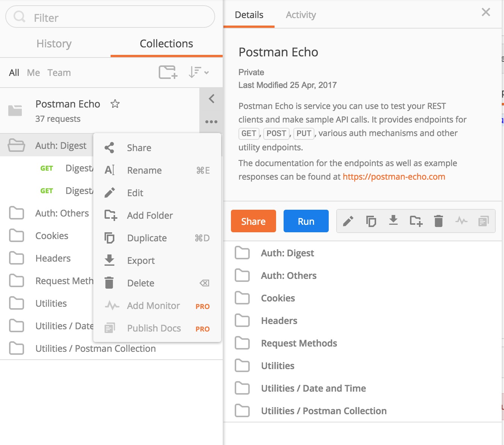Click the orange Share button

pos(254,221)
